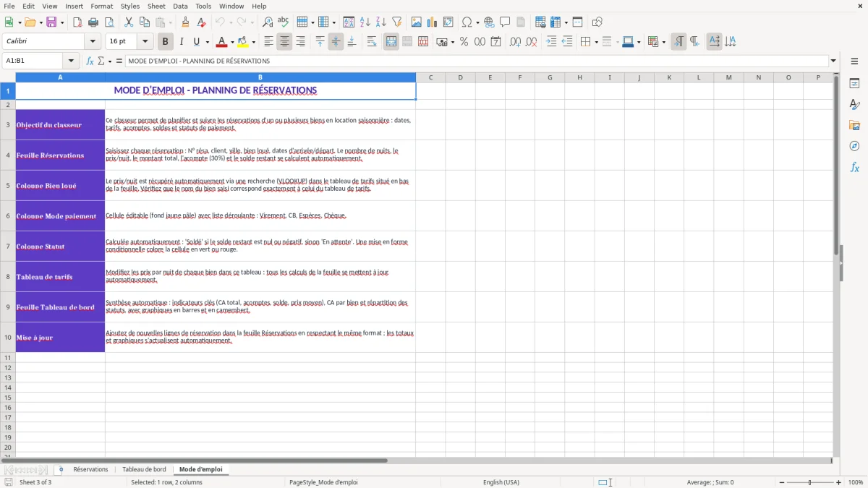Viewport: 868px width, 488px height.
Task: Open Borders dropdown arrow
Action: (x=595, y=42)
